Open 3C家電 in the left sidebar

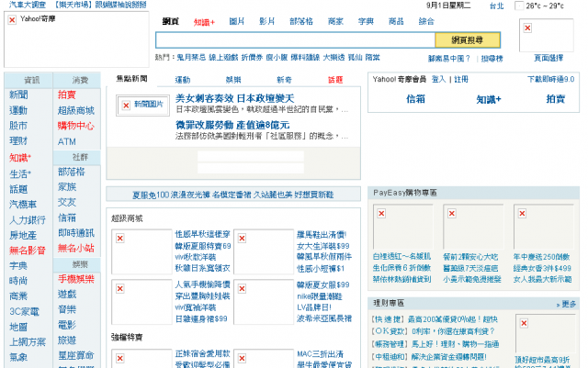(x=25, y=311)
